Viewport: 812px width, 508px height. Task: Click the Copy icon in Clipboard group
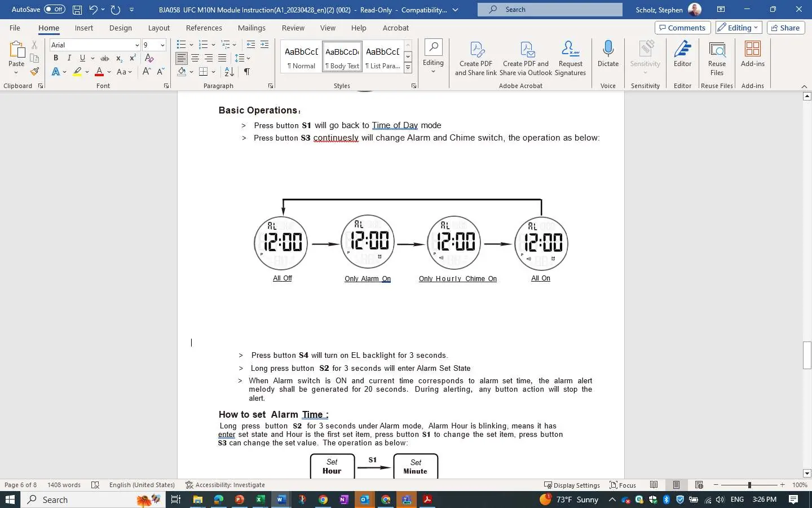tap(34, 58)
